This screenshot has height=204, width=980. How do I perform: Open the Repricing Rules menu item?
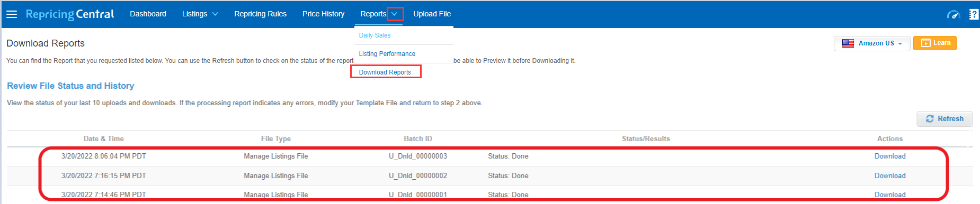point(260,14)
